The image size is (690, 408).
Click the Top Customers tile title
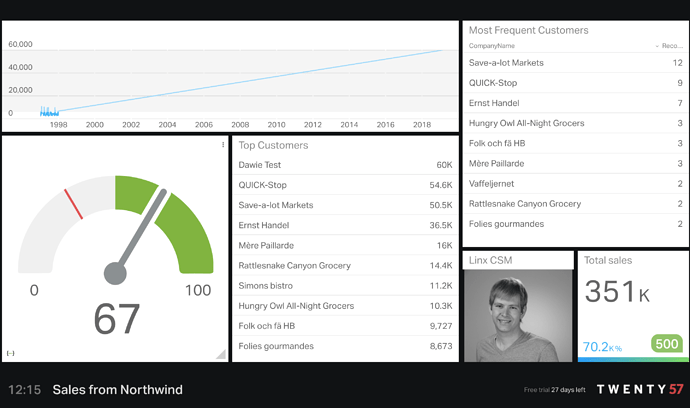(273, 145)
